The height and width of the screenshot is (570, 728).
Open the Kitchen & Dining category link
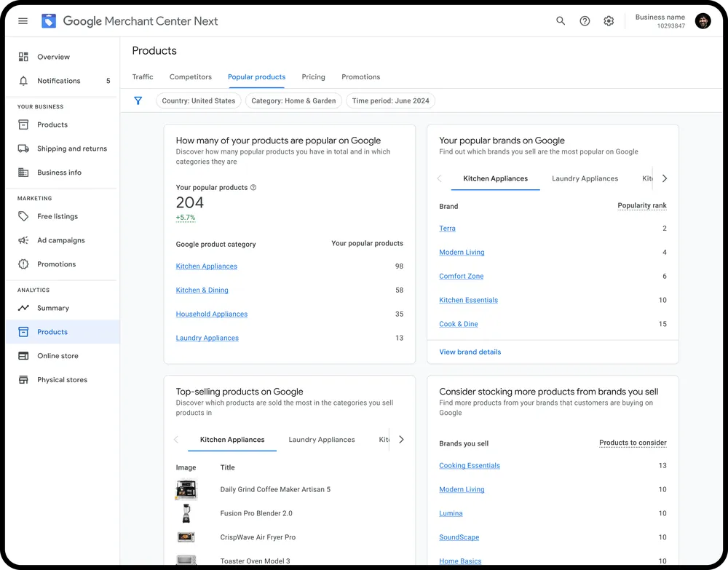click(x=202, y=290)
